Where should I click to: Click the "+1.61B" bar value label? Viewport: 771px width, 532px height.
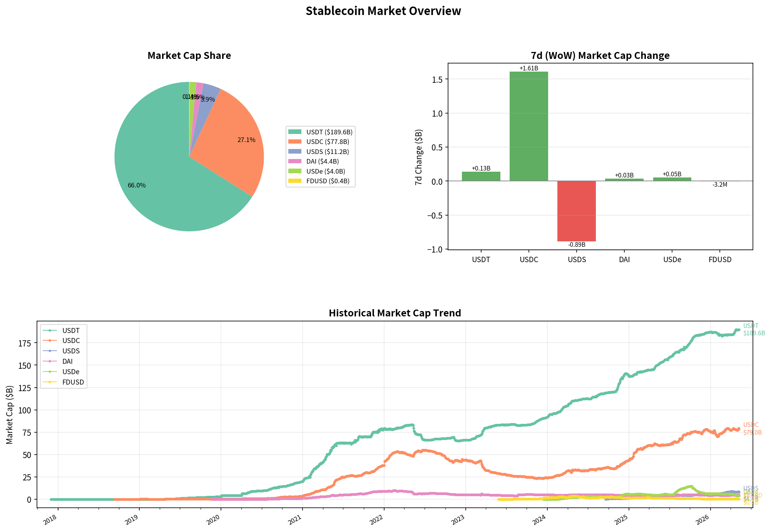[x=528, y=69]
